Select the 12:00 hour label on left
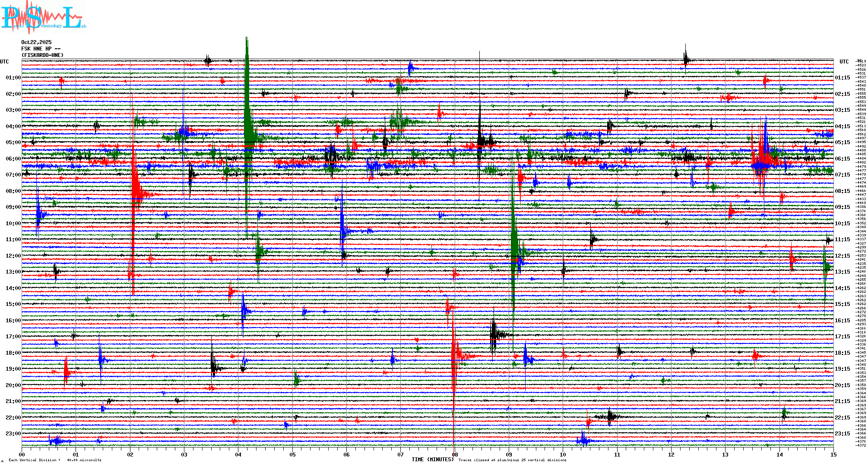This screenshot has height=466, width=868. (x=13, y=256)
